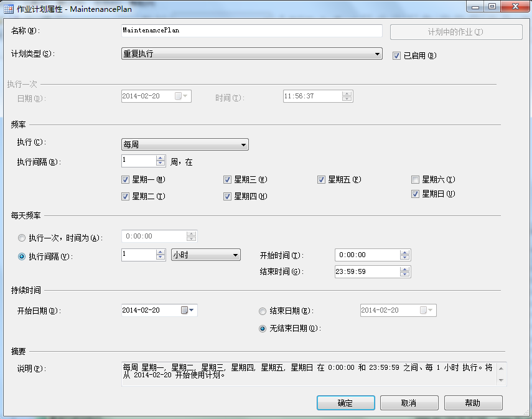Click the job schedule window title icon
The image size is (532, 419).
[9, 9]
